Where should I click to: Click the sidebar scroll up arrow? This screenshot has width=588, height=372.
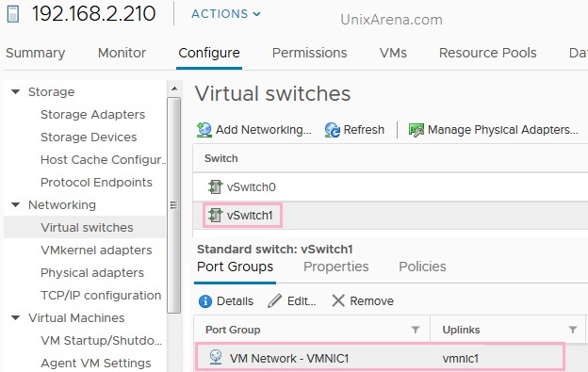[174, 89]
